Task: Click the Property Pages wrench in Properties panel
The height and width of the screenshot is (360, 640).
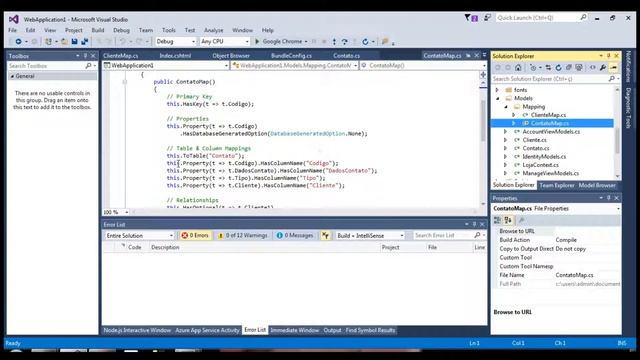Action: click(x=521, y=220)
